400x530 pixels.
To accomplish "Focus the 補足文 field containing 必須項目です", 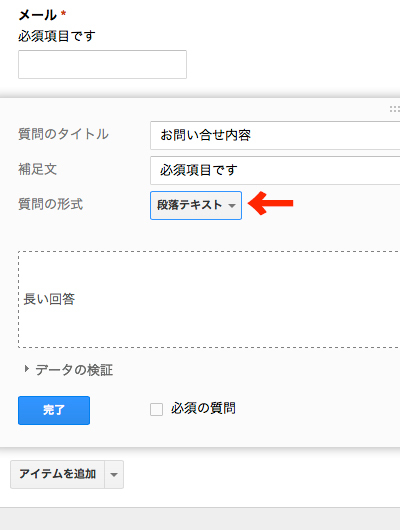I will [275, 170].
